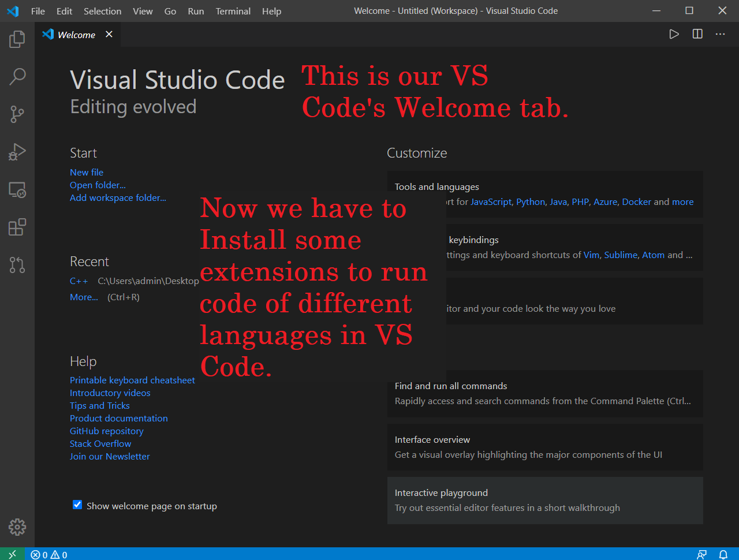Click the Run play button in editor toolbar

click(674, 33)
